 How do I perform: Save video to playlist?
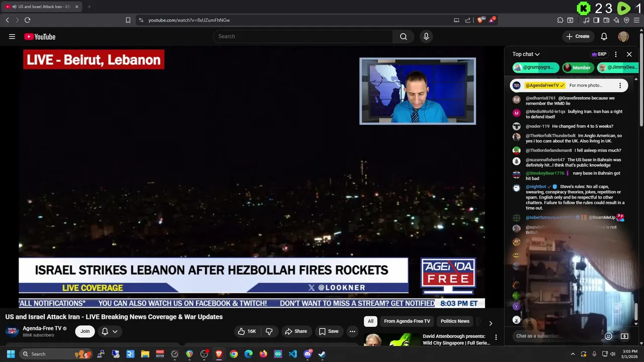click(x=328, y=331)
